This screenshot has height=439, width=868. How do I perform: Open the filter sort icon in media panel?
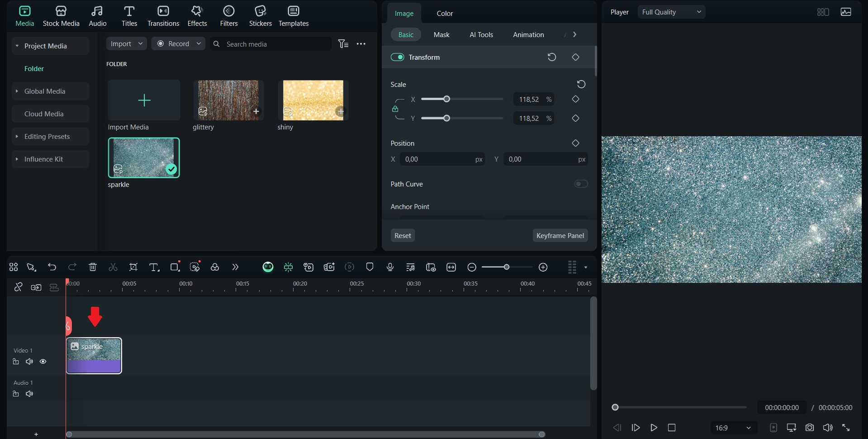coord(343,44)
